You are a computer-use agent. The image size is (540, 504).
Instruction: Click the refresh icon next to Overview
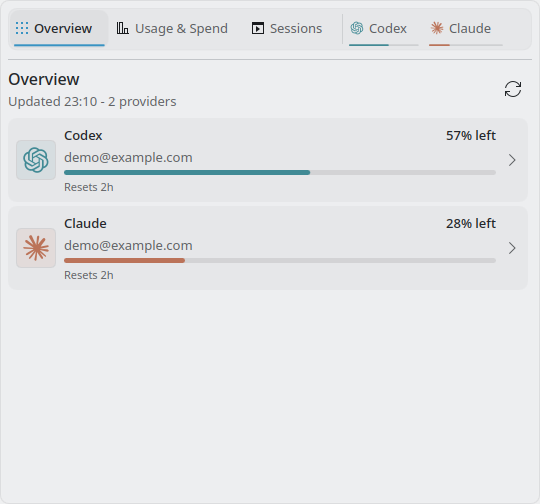click(x=513, y=89)
